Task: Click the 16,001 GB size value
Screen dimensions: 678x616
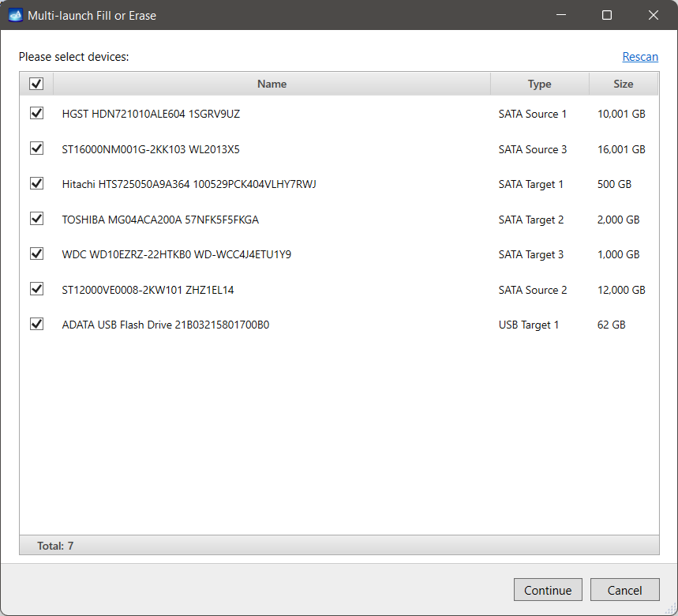Action: 621,149
